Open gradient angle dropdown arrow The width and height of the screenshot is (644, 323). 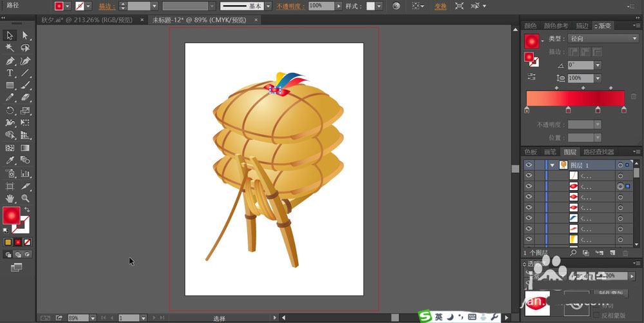(x=598, y=65)
